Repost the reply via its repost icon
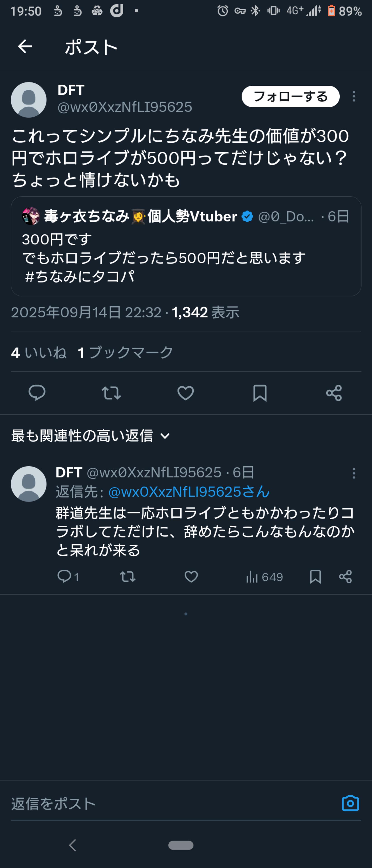This screenshot has height=868, width=372. [x=128, y=577]
